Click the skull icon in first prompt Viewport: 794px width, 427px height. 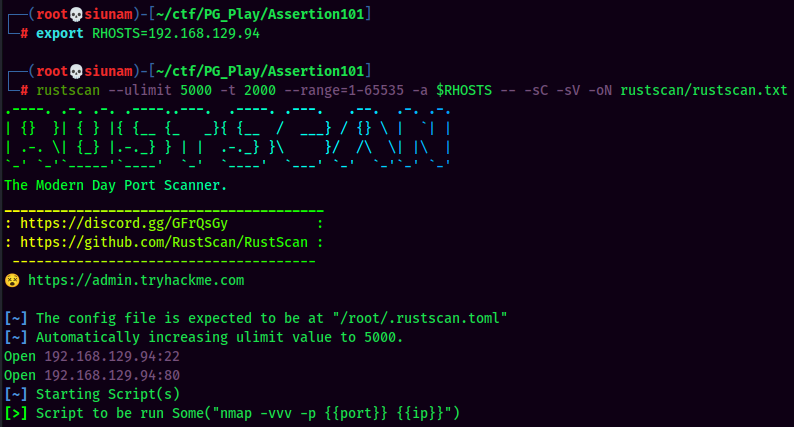tap(76, 14)
